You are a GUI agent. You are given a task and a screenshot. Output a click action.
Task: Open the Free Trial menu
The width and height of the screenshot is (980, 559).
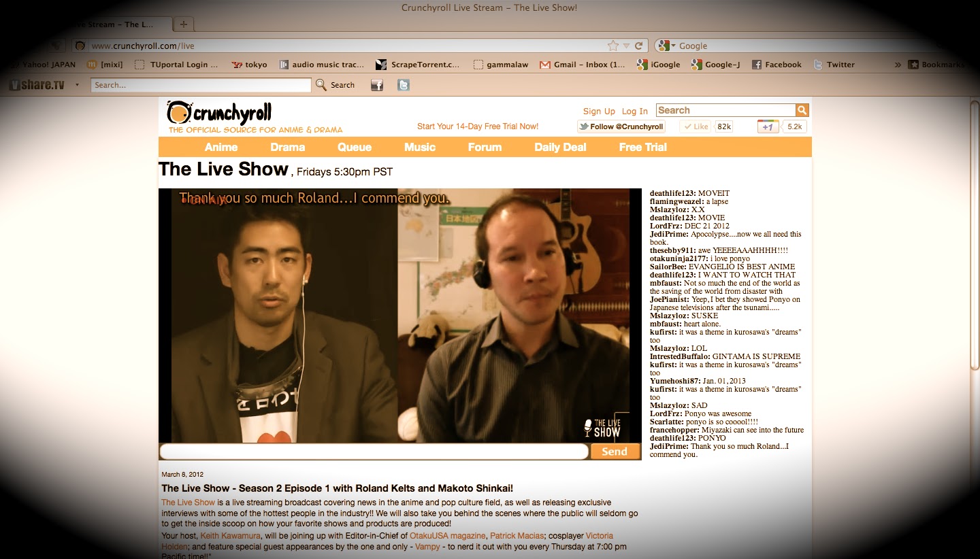pyautogui.click(x=643, y=147)
